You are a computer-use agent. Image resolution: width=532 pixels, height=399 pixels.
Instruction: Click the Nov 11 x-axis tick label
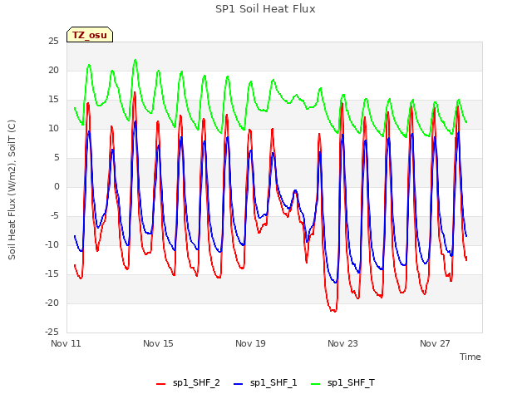tap(66, 343)
